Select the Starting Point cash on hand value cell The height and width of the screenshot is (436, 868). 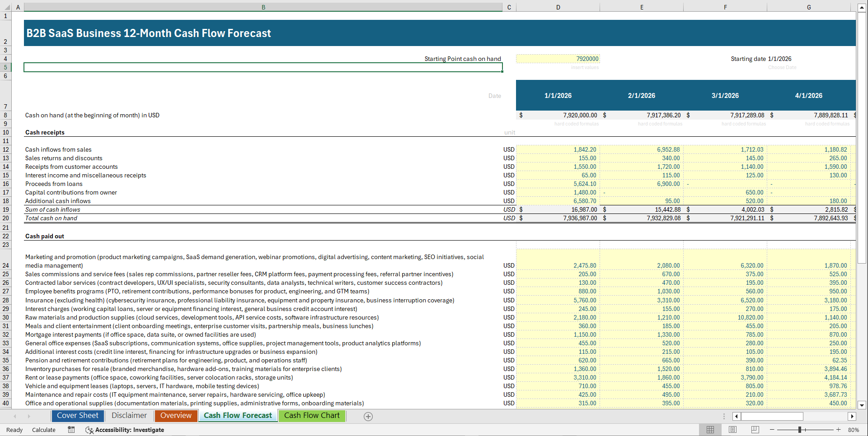(558, 59)
